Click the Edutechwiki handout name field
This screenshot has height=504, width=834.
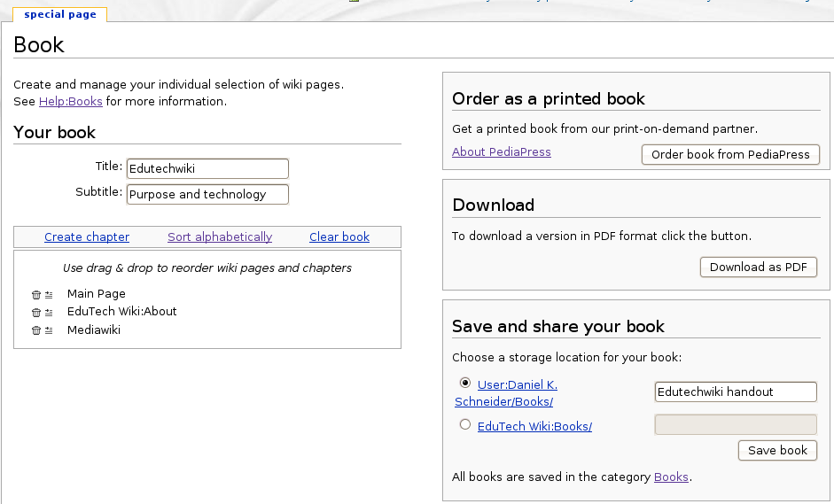(736, 392)
